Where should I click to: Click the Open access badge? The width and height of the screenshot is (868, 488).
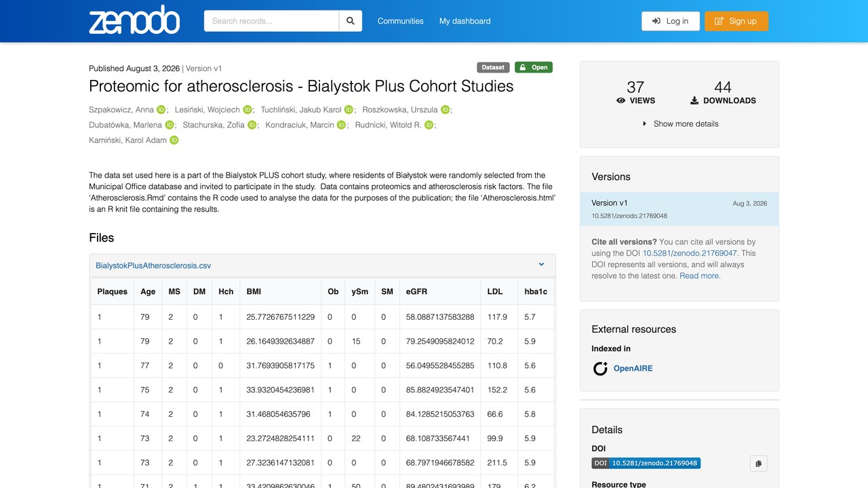[x=534, y=67]
